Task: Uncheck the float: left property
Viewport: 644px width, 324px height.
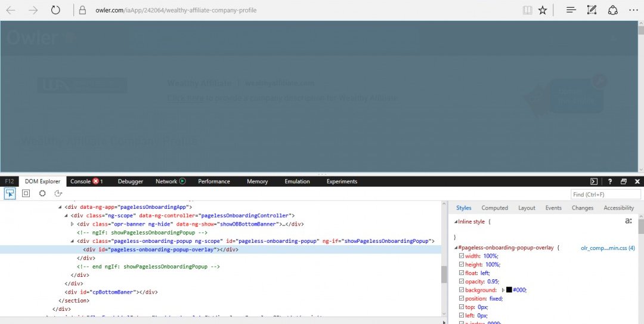Action: pos(461,273)
